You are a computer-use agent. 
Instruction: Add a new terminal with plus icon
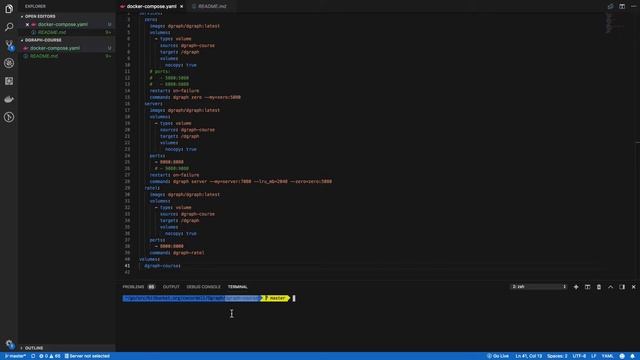coord(576,287)
